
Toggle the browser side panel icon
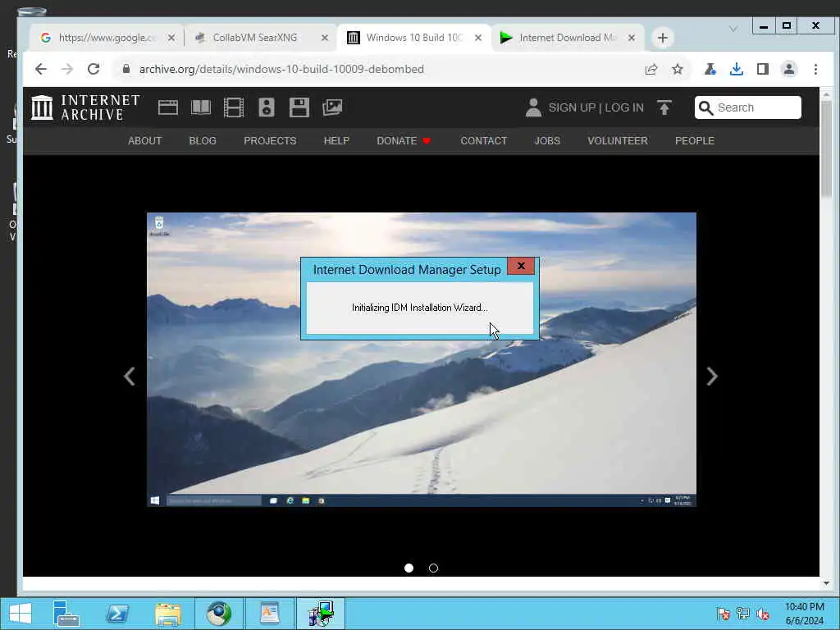pos(763,69)
